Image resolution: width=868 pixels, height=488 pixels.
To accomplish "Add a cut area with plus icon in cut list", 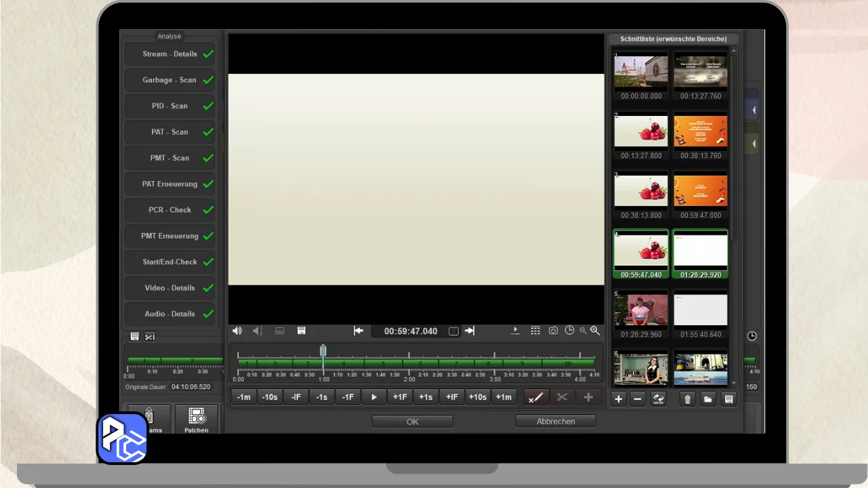I will (618, 399).
